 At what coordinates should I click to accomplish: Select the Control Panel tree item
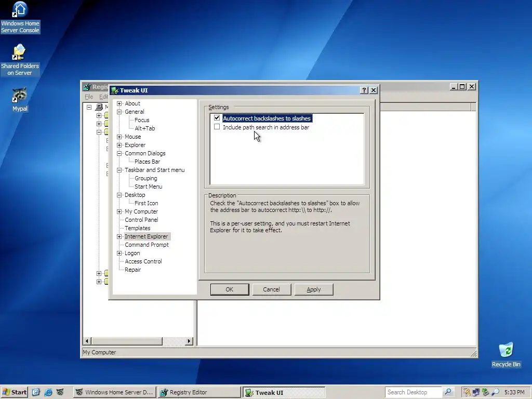click(x=141, y=220)
